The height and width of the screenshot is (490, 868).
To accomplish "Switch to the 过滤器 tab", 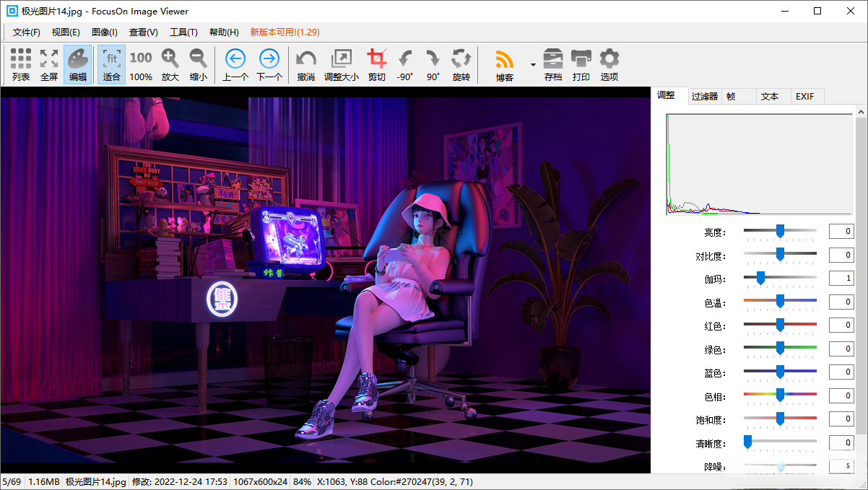I will [704, 96].
